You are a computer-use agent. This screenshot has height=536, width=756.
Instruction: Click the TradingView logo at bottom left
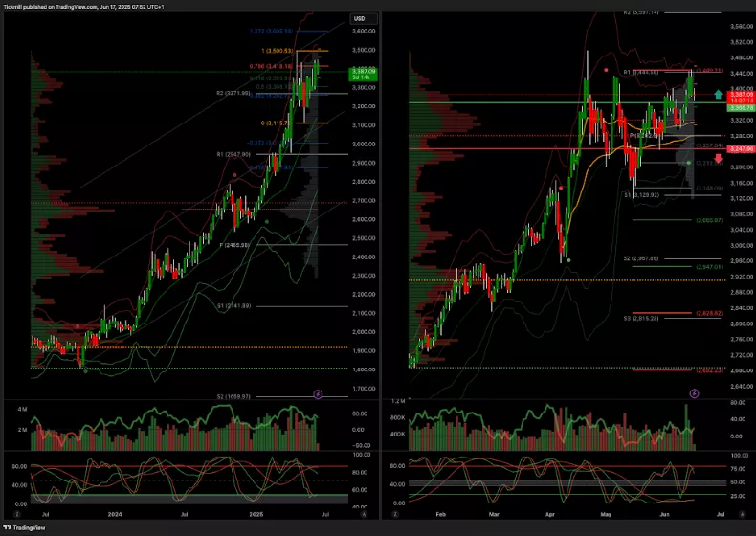pos(25,527)
